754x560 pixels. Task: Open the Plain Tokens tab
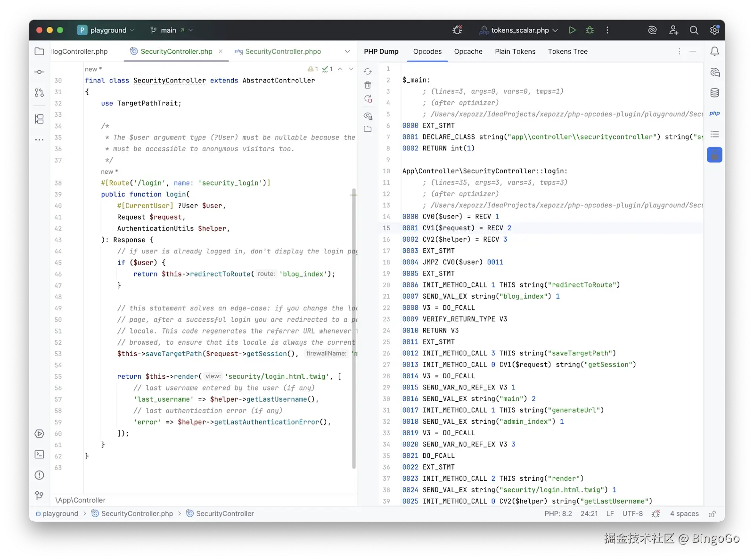coord(515,51)
